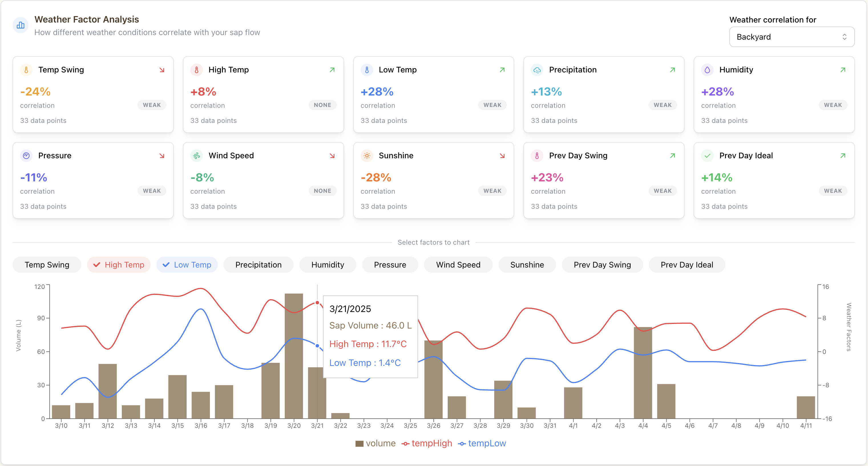Enable the Precipitation chart factor
Viewport: 868px width, 466px height.
click(258, 265)
